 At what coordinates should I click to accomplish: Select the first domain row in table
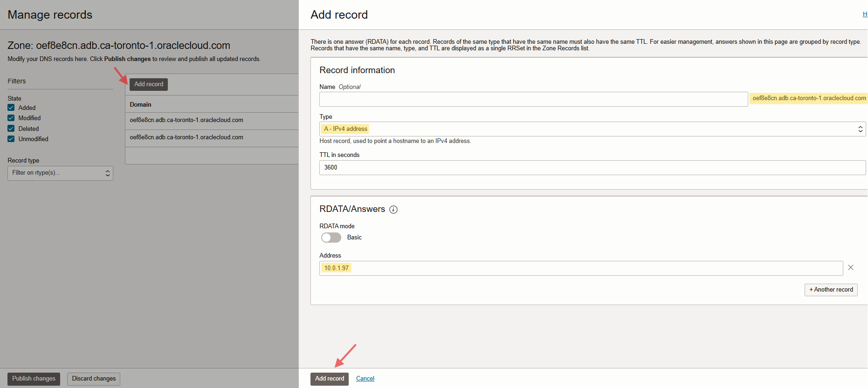pos(186,120)
